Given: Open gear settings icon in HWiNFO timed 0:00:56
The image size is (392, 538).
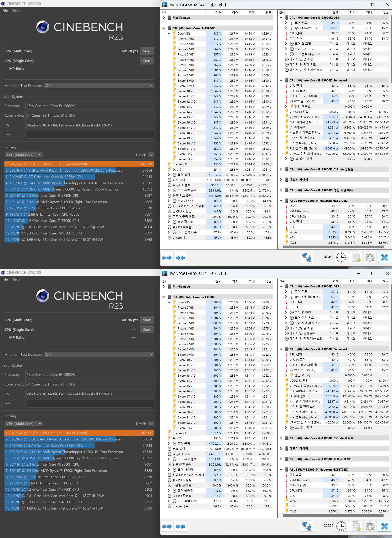Looking at the screenshot, I should (x=370, y=526).
